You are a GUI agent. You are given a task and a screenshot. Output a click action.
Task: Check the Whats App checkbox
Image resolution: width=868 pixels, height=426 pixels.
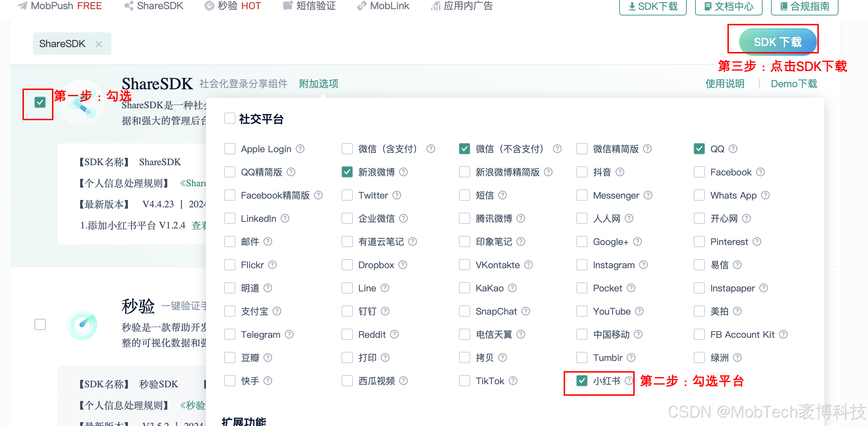coord(699,195)
